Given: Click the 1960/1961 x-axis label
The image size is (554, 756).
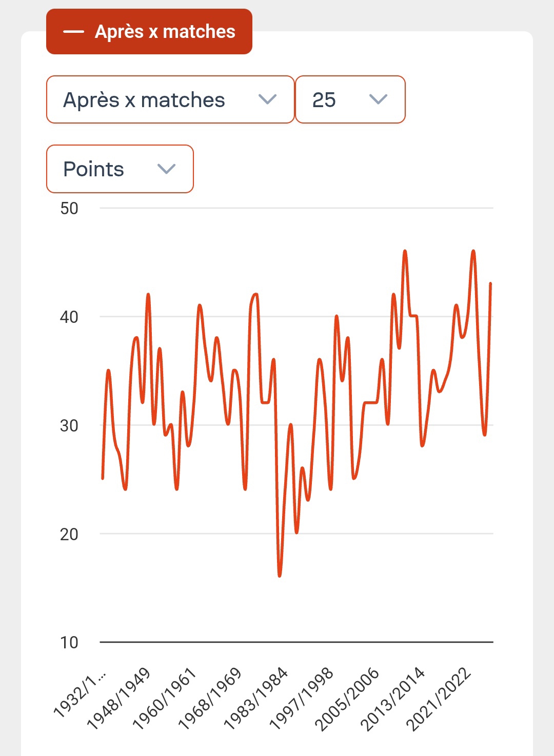Looking at the screenshot, I should tap(165, 699).
